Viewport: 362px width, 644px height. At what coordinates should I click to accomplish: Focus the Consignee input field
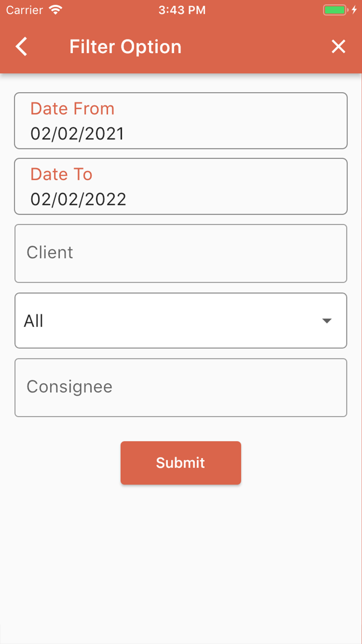(x=181, y=388)
